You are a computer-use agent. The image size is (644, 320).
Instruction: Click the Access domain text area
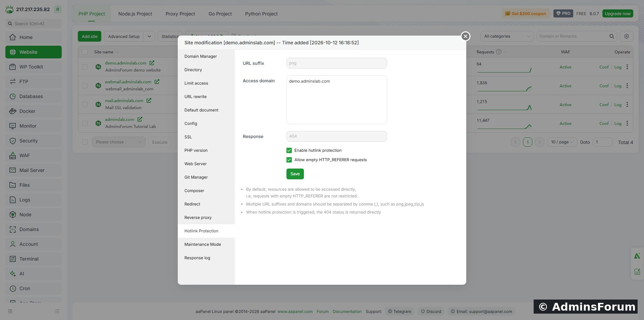click(x=336, y=100)
